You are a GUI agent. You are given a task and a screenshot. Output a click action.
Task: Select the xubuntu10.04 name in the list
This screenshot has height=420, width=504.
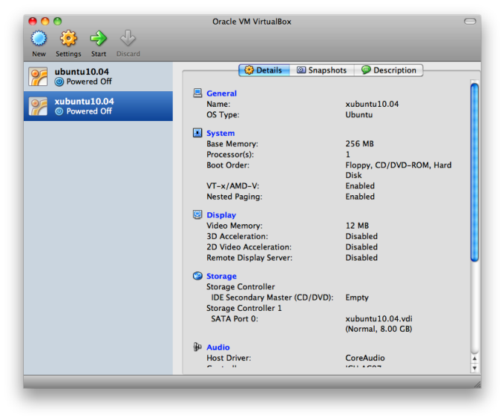pos(84,101)
